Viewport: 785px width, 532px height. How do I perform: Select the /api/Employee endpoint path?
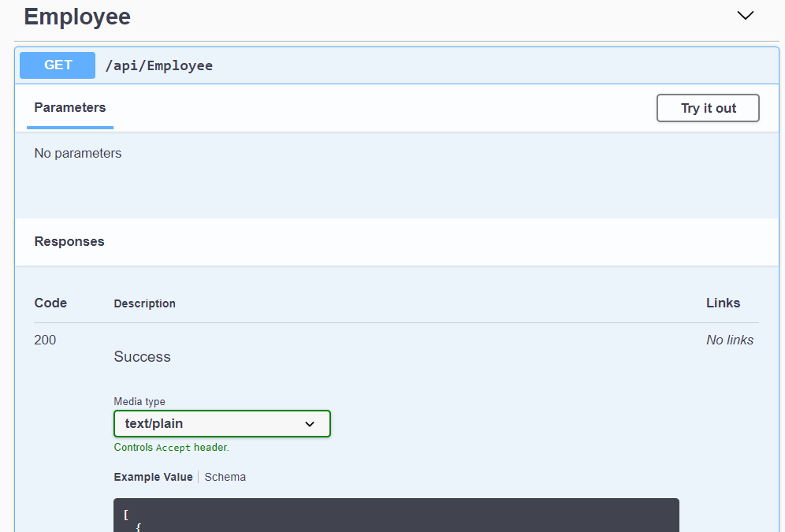(159, 65)
